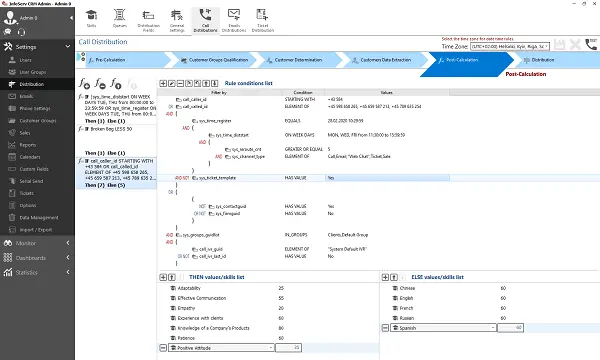The width and height of the screenshot is (600, 360).
Task: Move condition down in conditions toolbar
Action: click(215, 83)
